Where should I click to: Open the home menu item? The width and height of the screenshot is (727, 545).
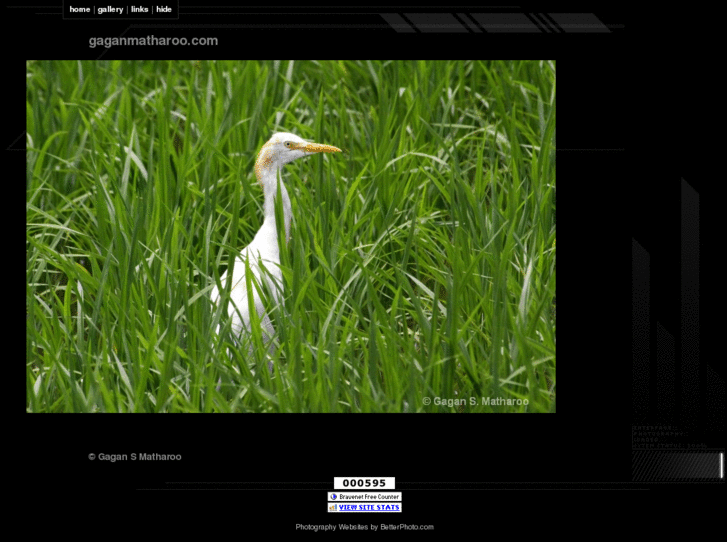tap(80, 9)
